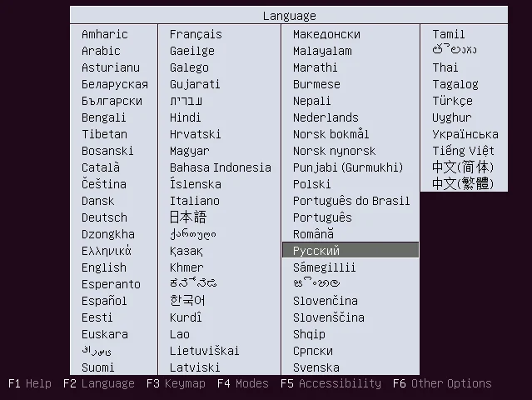Select Türkçe in the last column
The image size is (532, 400).
click(452, 101)
